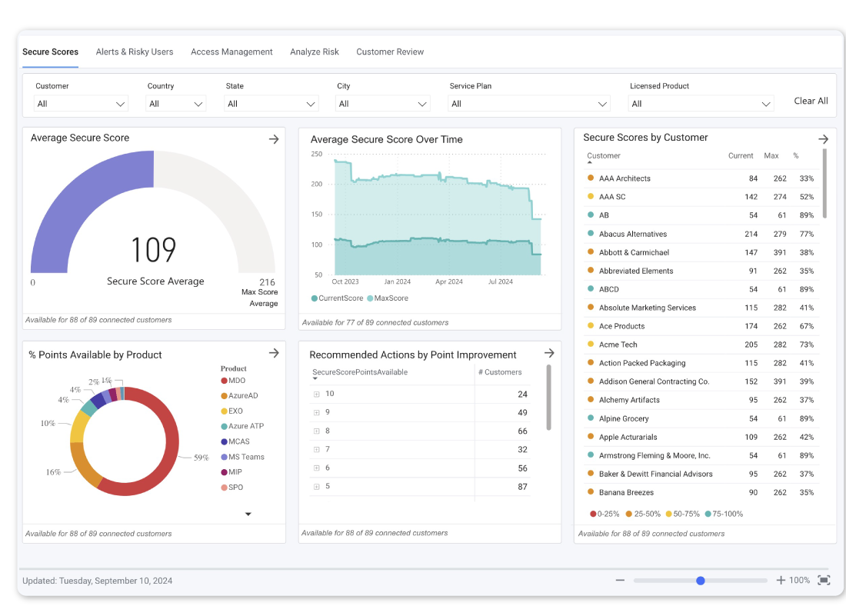Select the AAA Architects customer row
846x616 pixels.
coord(625,178)
